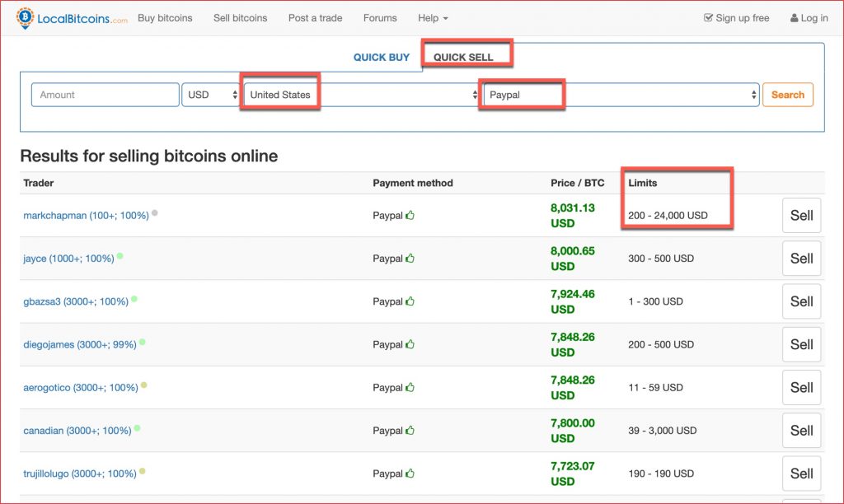Click the Price / BTC column header
Image resolution: width=844 pixels, height=504 pixels.
[578, 183]
